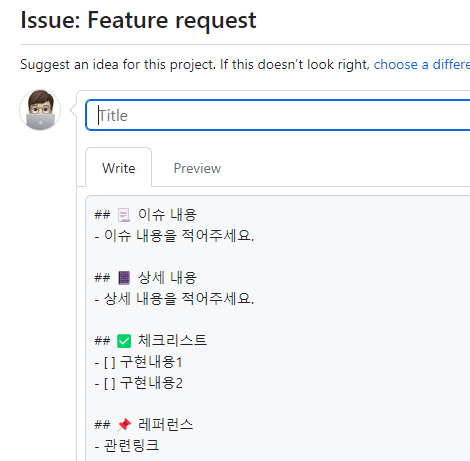470x461 pixels.
Task: Click the green check emoji beside 체크리스트
Action: (124, 341)
